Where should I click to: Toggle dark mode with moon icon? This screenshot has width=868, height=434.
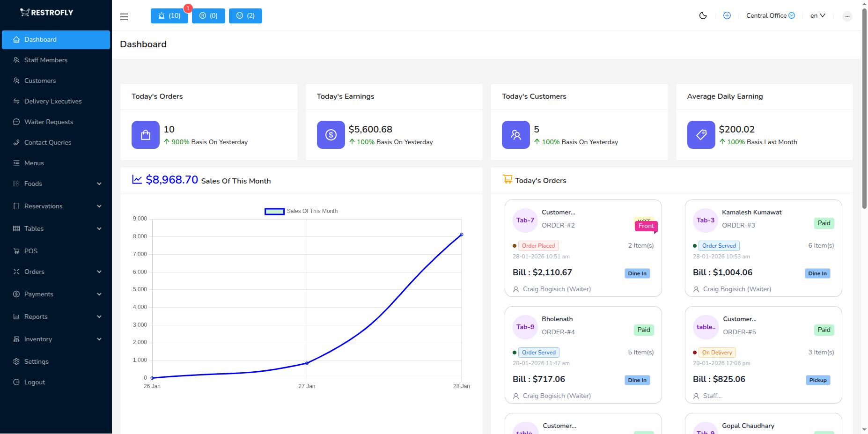(703, 15)
